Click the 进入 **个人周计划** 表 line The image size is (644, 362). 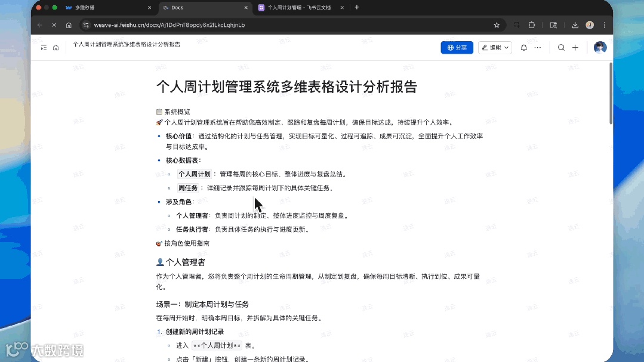coord(216,345)
